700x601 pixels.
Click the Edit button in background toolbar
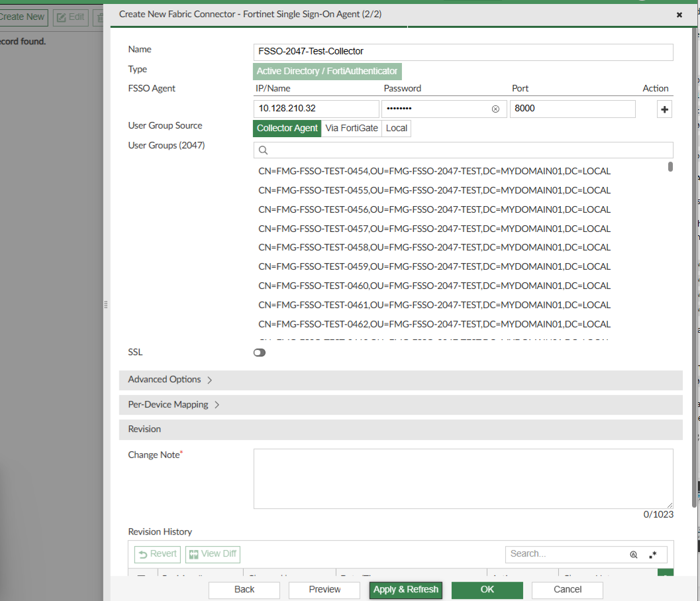[x=71, y=17]
